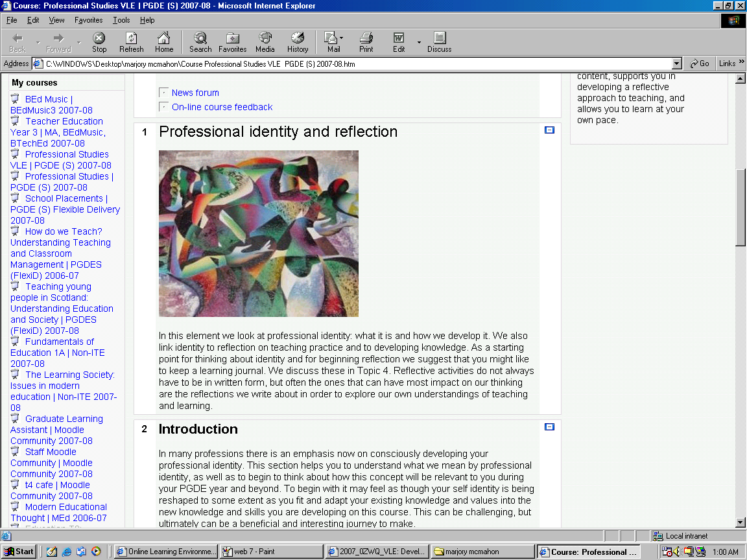This screenshot has width=747, height=560.
Task: Launch Internet Explorer from quick launch
Action: tap(66, 552)
